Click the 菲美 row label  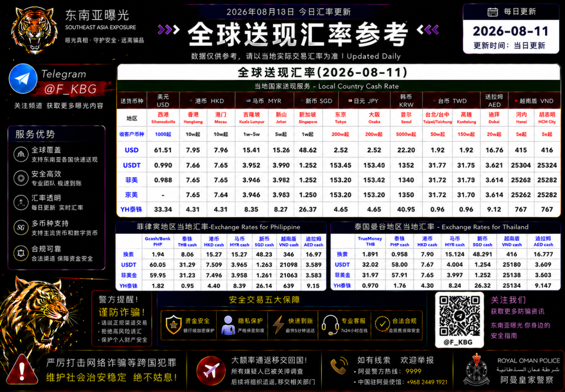click(x=131, y=180)
